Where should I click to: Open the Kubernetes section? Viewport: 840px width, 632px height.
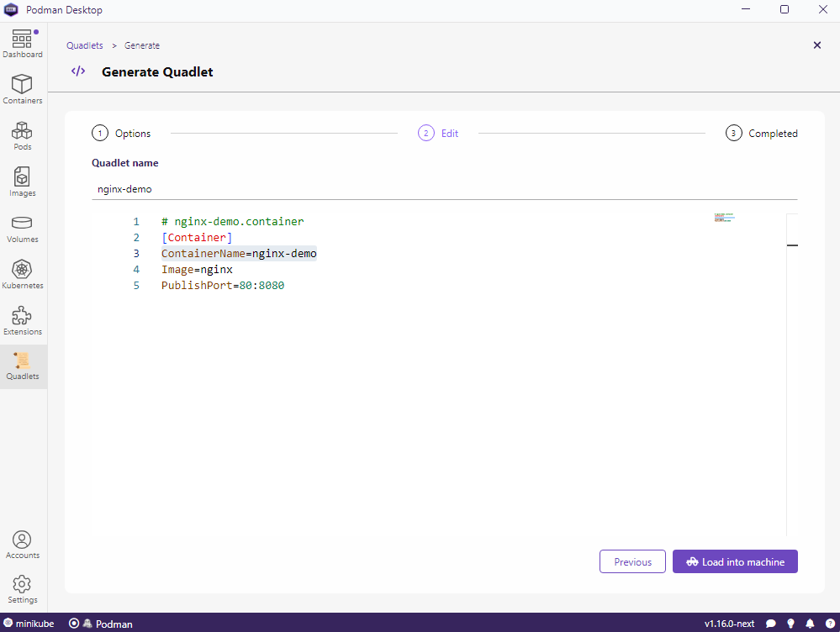tap(23, 274)
